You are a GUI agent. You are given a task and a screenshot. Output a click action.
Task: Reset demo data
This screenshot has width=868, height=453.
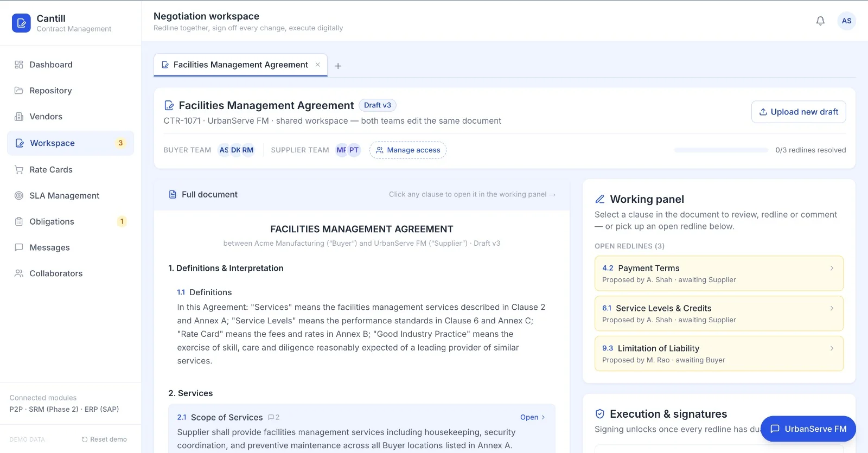coord(104,439)
